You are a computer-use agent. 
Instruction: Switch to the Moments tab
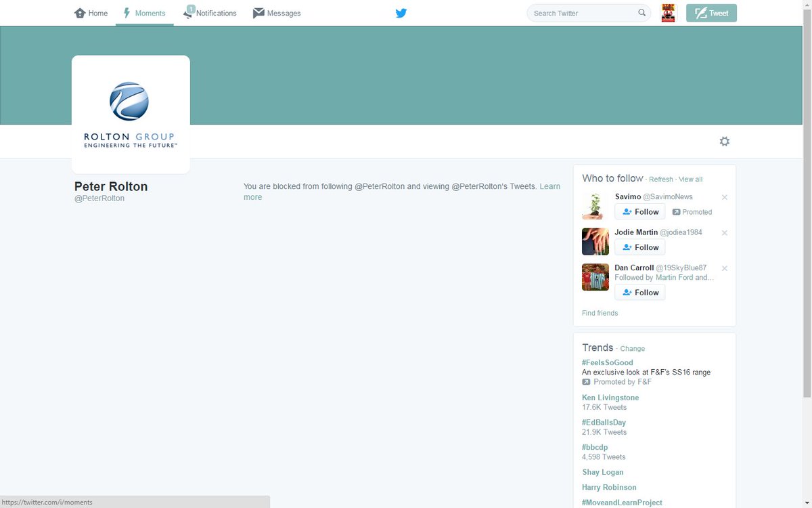pos(144,13)
